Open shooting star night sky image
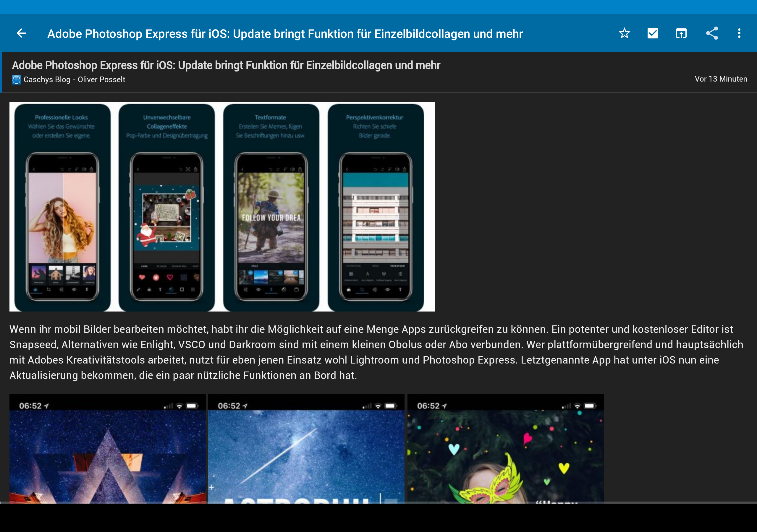The width and height of the screenshot is (757, 532). (x=306, y=448)
